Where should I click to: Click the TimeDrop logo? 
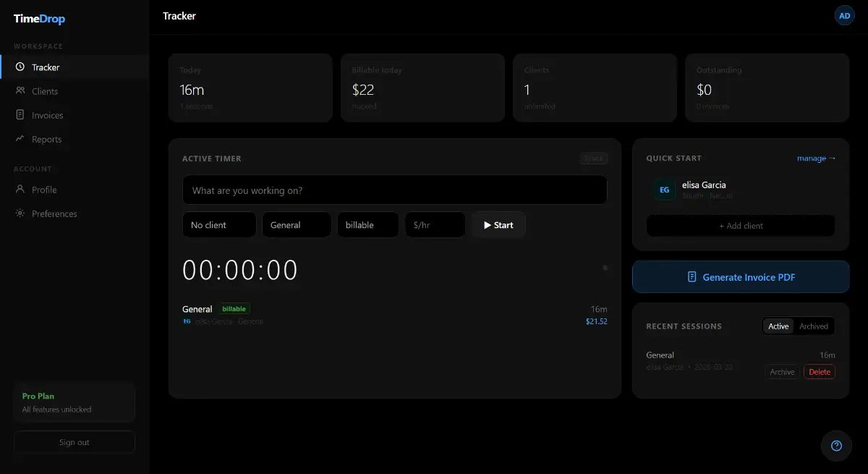39,19
